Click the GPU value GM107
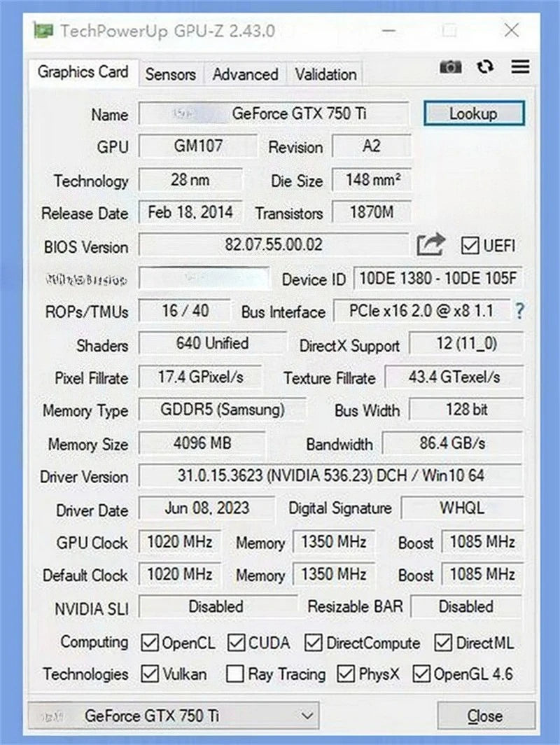560x745 pixels. pos(198,146)
